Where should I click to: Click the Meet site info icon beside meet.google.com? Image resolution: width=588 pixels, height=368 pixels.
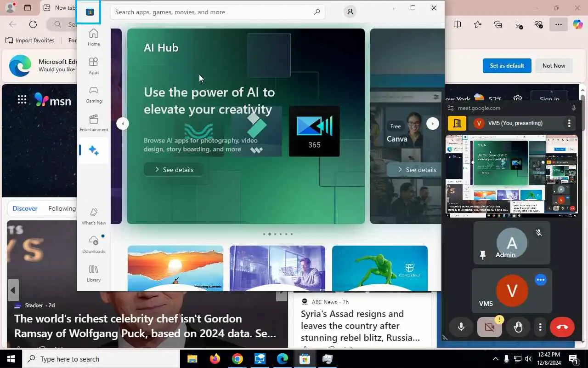pos(450,108)
